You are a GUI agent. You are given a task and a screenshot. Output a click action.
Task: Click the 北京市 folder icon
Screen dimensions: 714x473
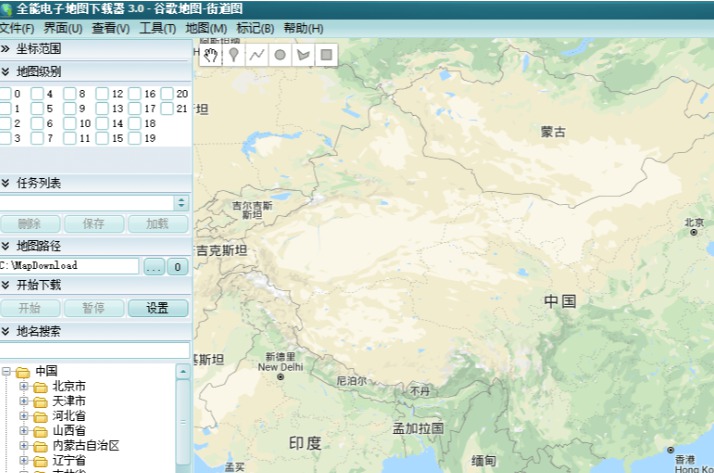[x=40, y=387]
